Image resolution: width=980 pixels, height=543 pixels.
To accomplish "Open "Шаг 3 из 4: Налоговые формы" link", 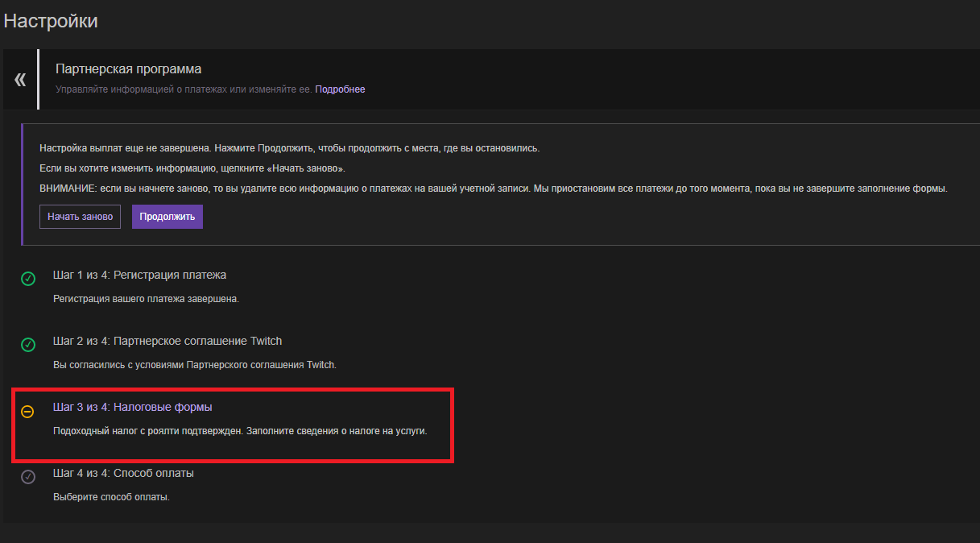I will (132, 408).
